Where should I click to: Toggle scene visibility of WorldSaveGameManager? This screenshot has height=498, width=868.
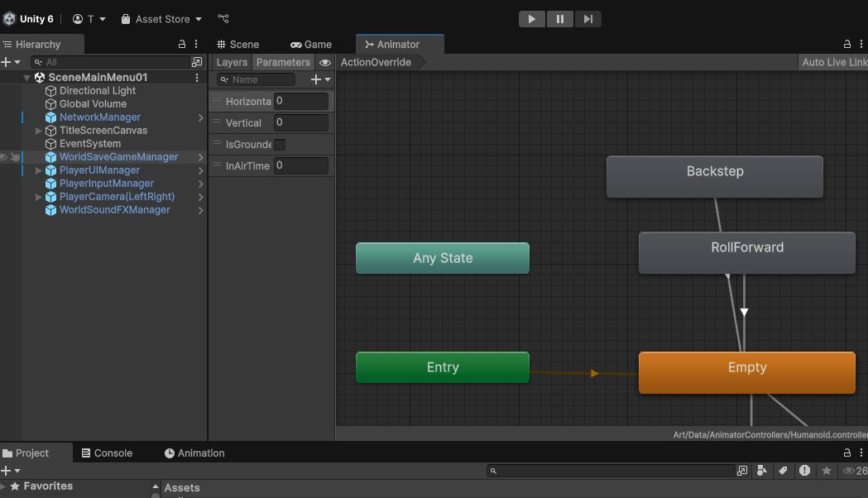[x=4, y=157]
